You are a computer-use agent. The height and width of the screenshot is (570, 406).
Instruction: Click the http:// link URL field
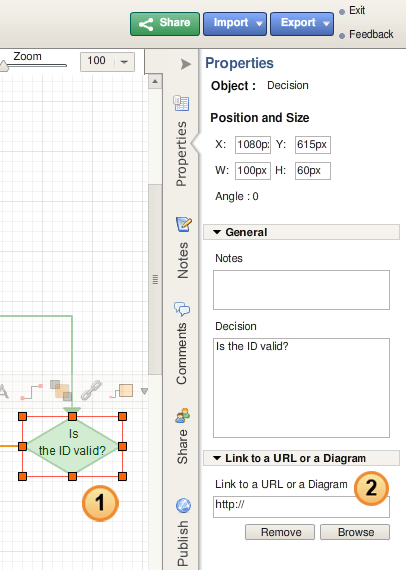pos(301,507)
